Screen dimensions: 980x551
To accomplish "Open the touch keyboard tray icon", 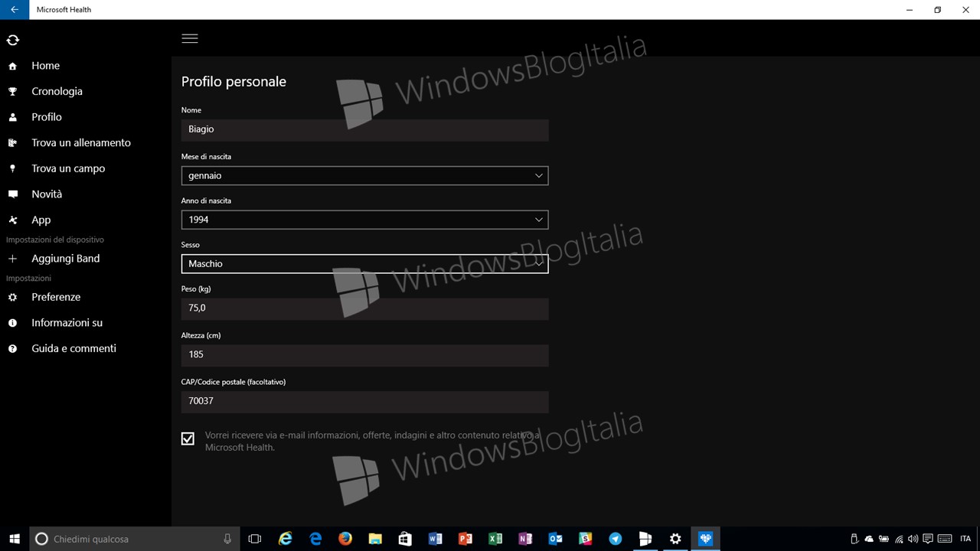I will 945,539.
